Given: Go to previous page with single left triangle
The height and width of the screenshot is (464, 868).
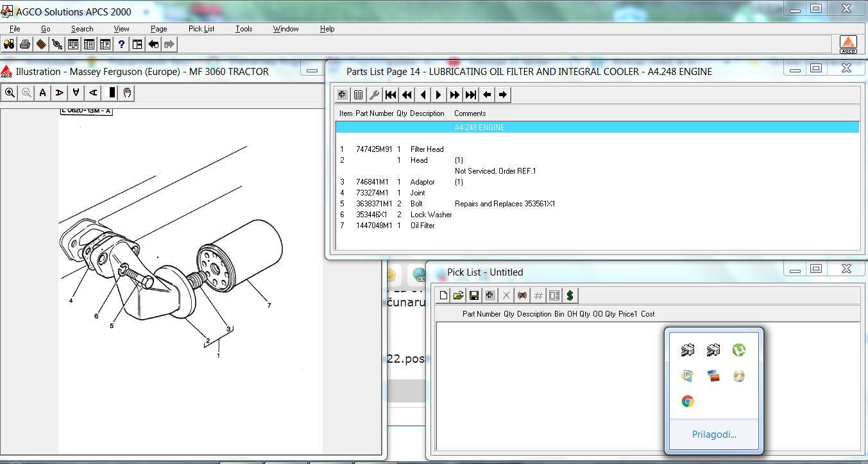Looking at the screenshot, I should point(423,95).
